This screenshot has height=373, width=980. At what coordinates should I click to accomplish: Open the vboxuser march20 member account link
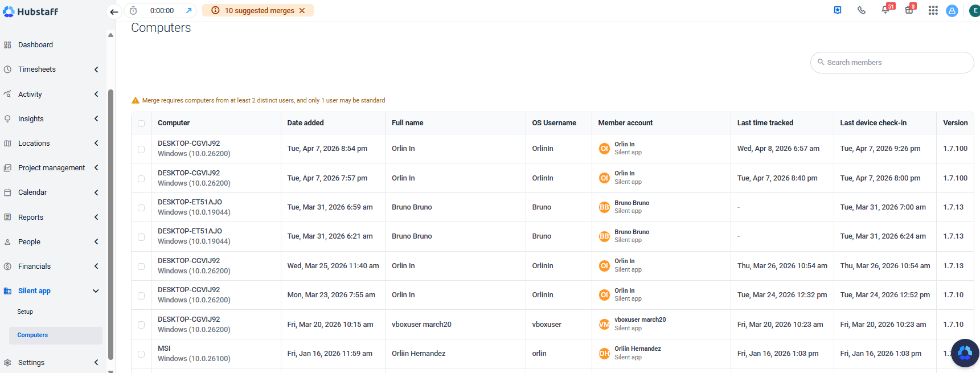coord(640,320)
